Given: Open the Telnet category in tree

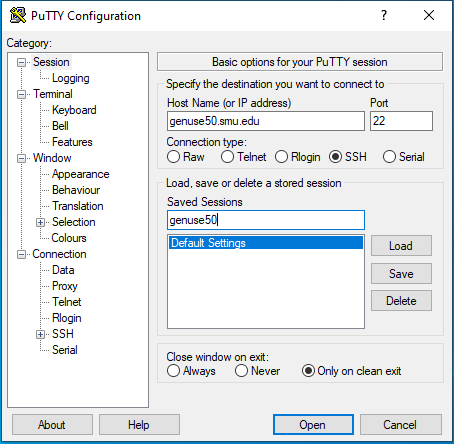Looking at the screenshot, I should tap(67, 302).
